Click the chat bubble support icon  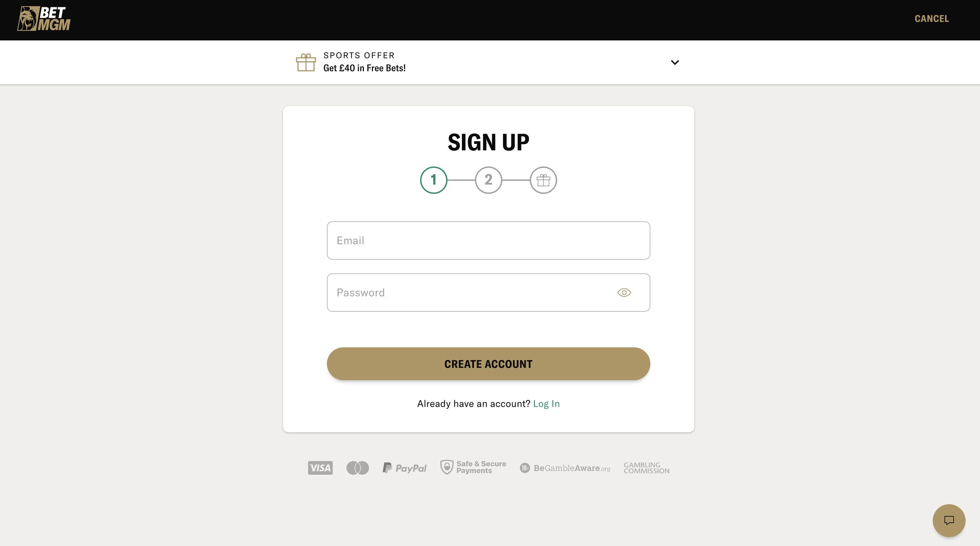click(x=949, y=520)
